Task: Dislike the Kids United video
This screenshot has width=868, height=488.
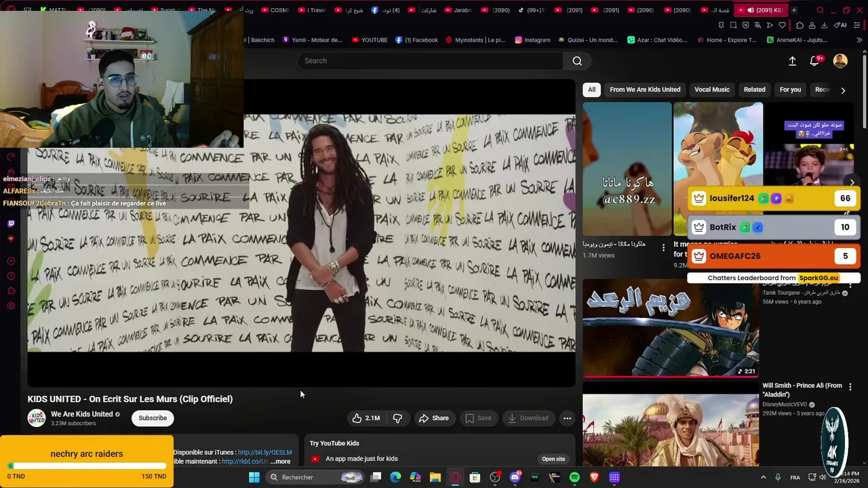Action: [x=397, y=418]
